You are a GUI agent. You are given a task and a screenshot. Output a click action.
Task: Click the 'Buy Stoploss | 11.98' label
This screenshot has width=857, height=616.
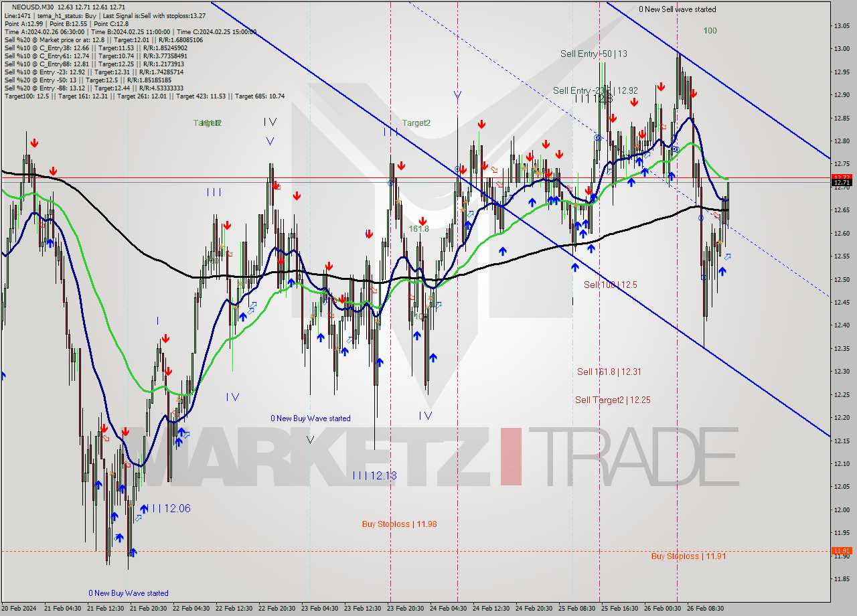399,524
